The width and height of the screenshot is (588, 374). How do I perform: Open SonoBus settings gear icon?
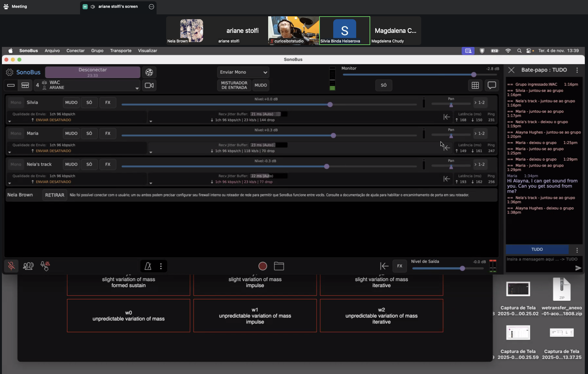point(10,72)
